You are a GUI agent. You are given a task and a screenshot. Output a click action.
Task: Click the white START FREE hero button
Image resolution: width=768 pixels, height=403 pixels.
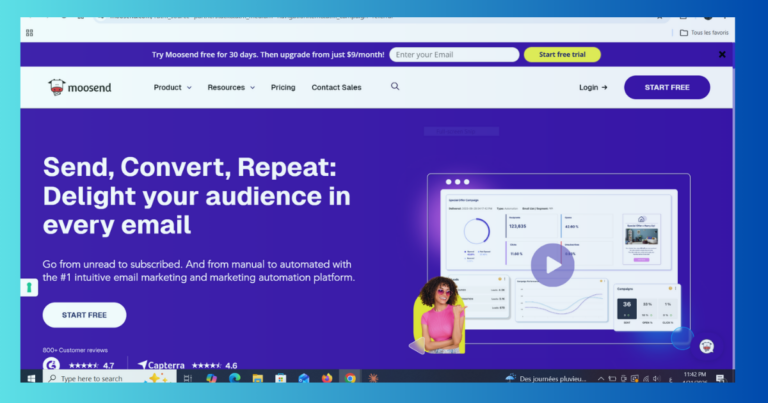point(84,315)
